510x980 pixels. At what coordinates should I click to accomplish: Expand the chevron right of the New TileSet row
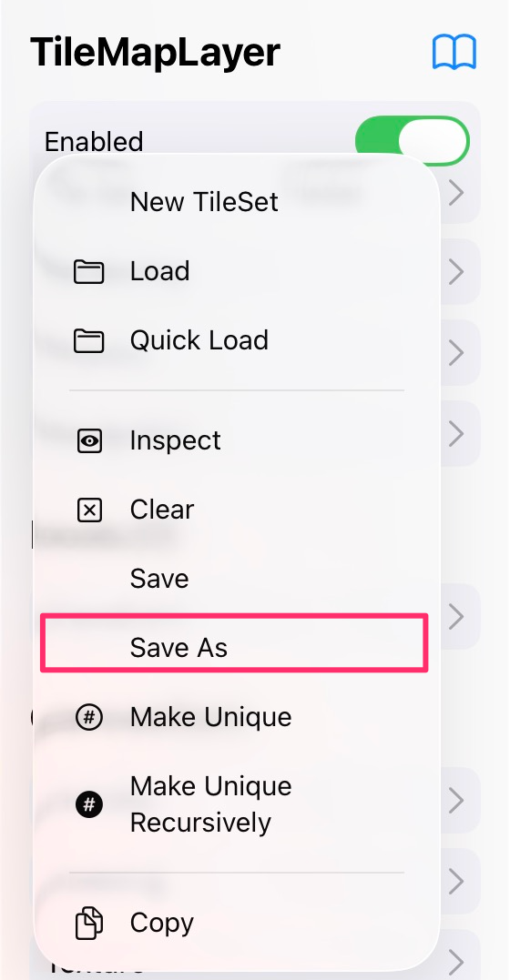[x=456, y=193]
